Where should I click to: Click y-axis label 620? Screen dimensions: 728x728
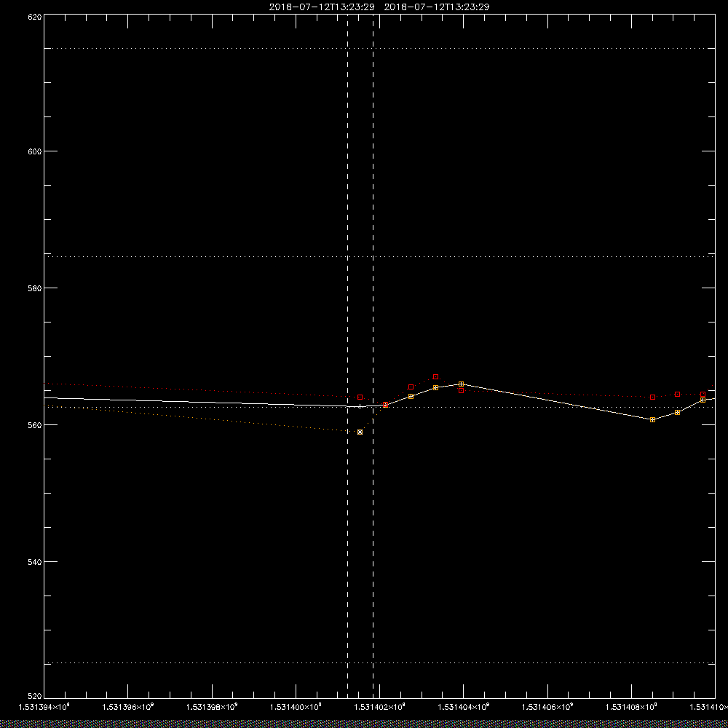(x=35, y=17)
